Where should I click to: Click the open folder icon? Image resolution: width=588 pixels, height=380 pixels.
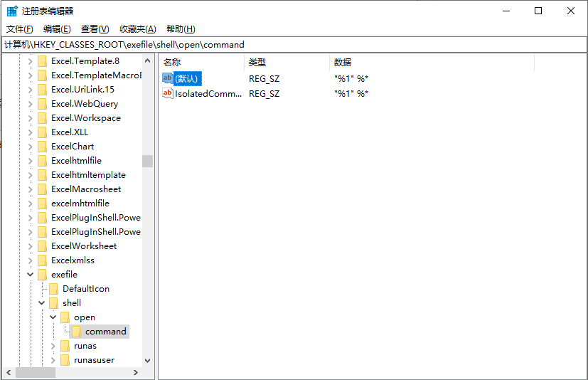coord(65,317)
